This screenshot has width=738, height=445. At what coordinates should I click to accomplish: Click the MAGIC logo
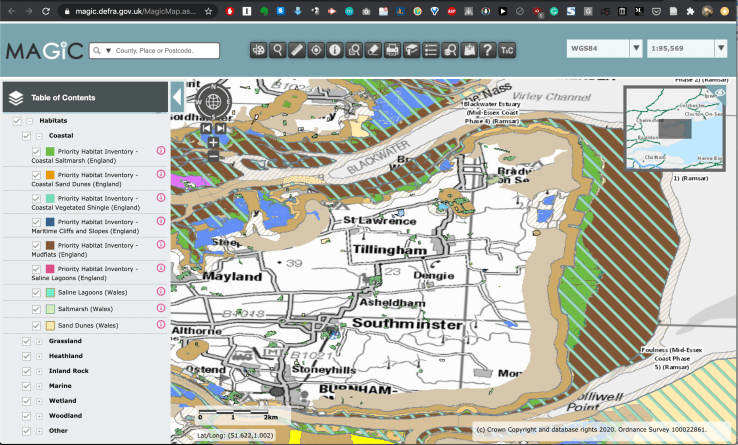click(45, 50)
